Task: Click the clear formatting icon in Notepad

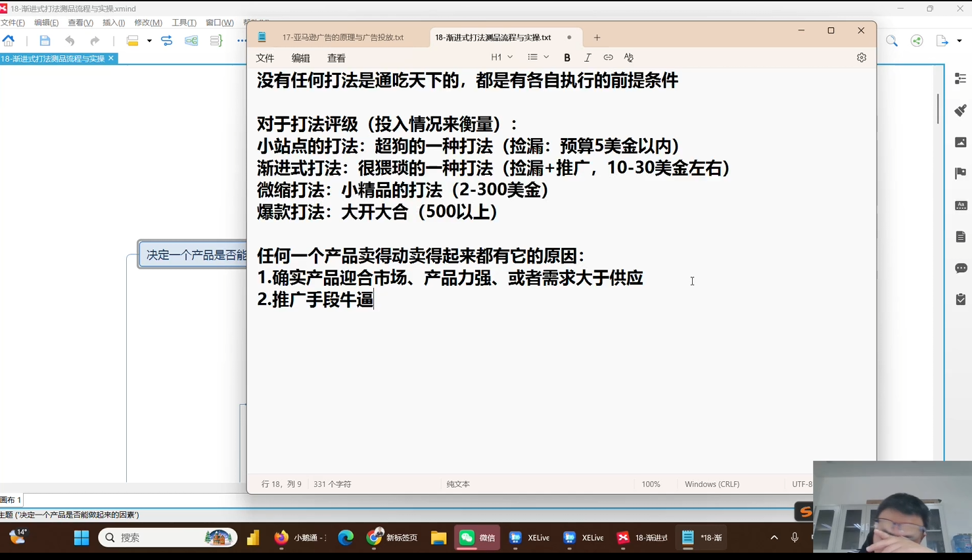Action: click(629, 58)
